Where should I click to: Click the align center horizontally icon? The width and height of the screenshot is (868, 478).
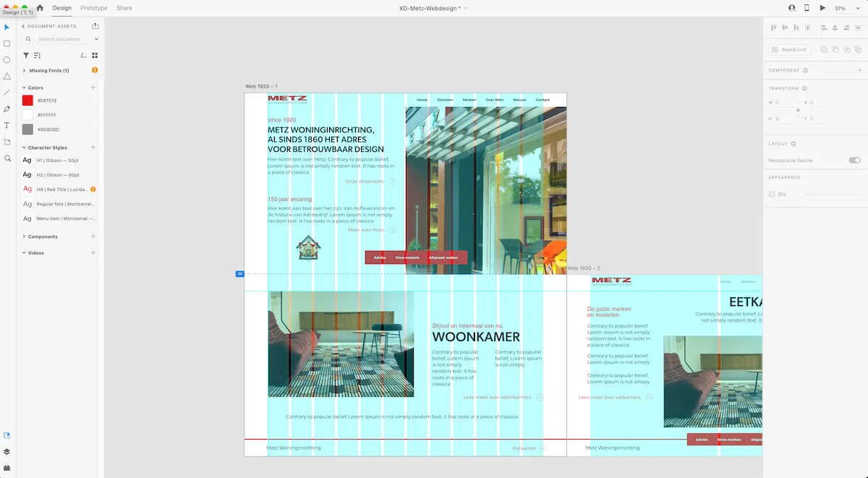pos(835,28)
